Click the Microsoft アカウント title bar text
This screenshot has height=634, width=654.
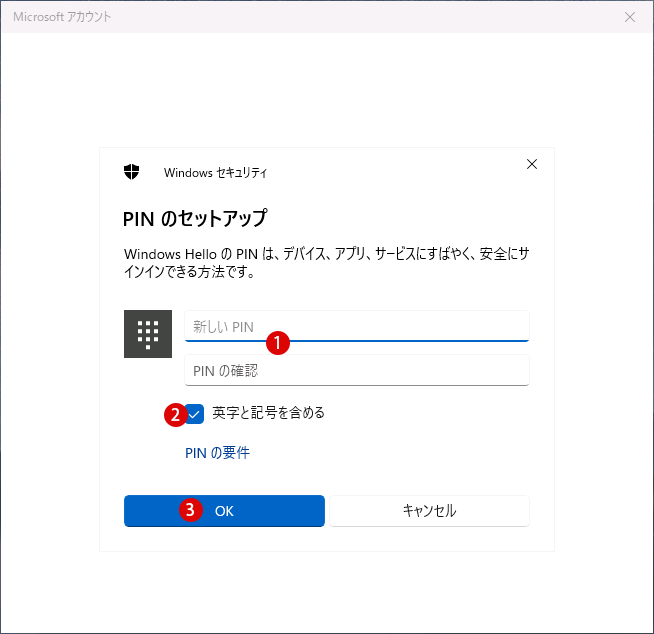(x=62, y=17)
